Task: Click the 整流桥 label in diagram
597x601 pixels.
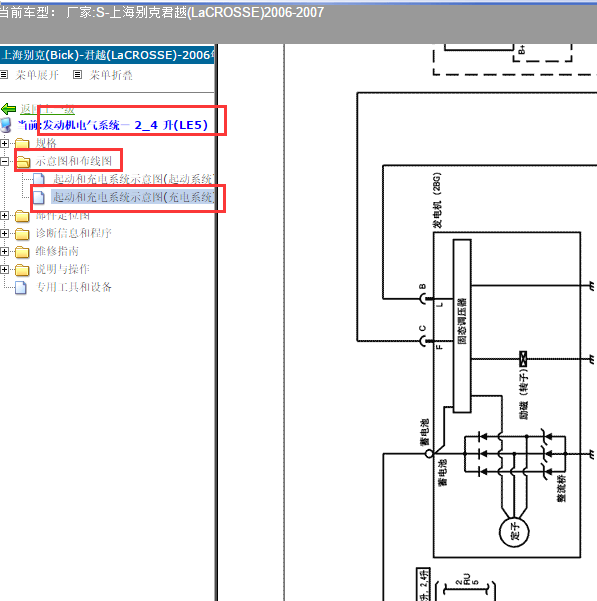Action: click(x=561, y=488)
